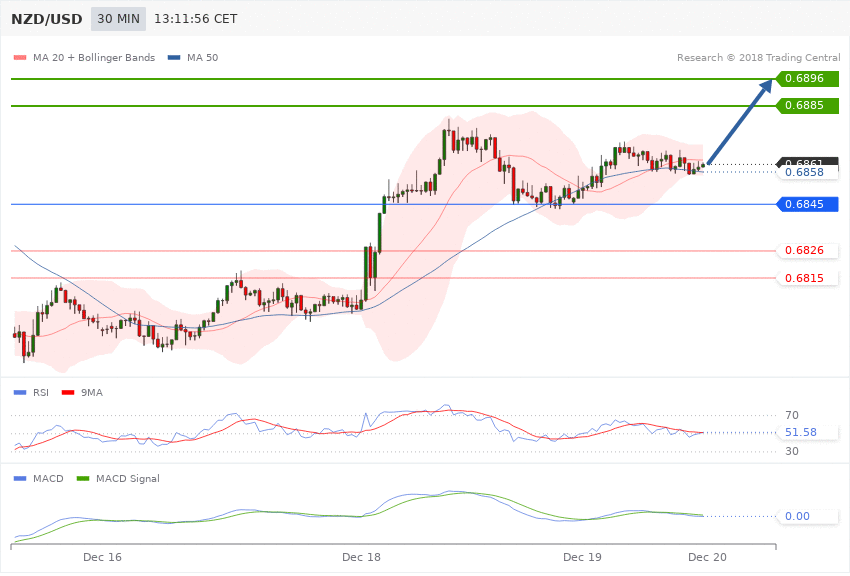Select the 30 MIN timeframe badge
The image size is (850, 576).
(x=118, y=19)
